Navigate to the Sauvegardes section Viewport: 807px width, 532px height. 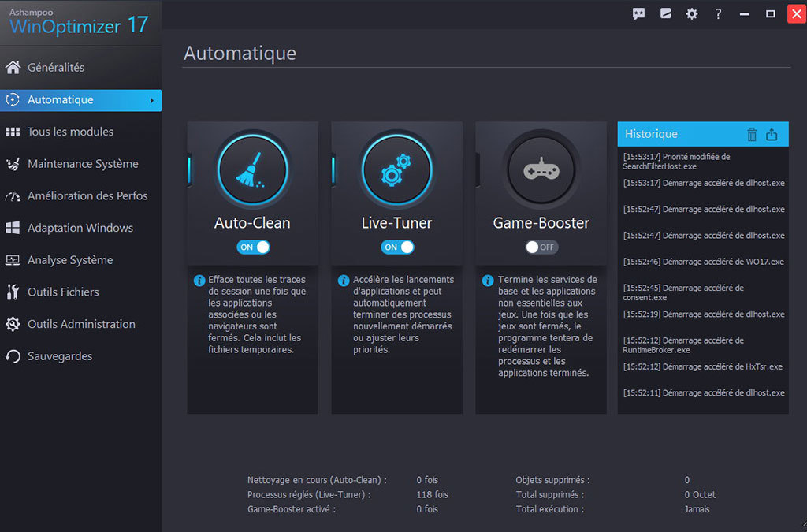click(x=60, y=356)
